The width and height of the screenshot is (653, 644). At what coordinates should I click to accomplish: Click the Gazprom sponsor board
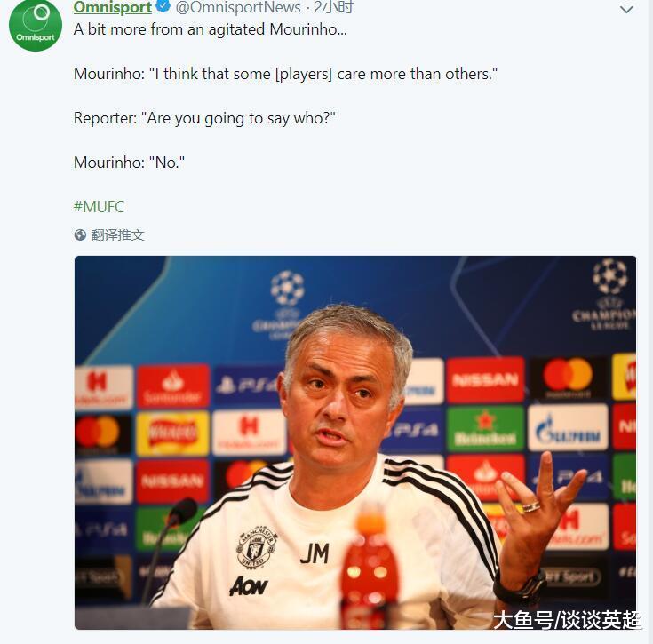point(568,427)
